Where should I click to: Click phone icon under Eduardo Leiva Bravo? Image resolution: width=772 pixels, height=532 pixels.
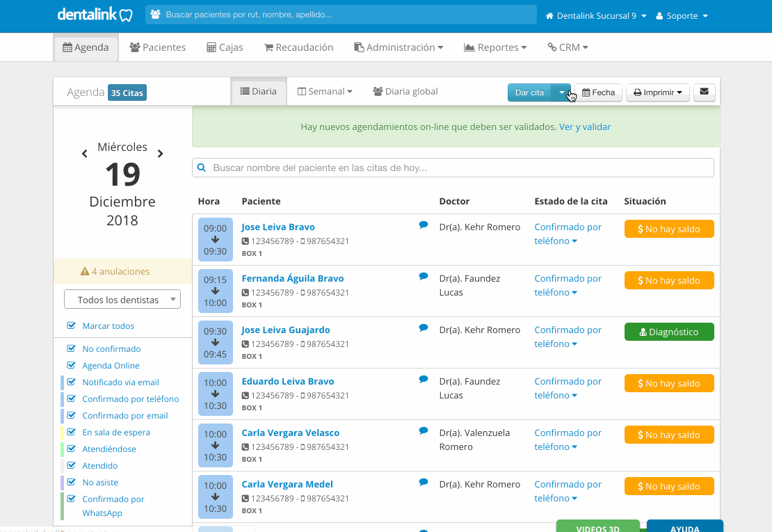click(246, 396)
